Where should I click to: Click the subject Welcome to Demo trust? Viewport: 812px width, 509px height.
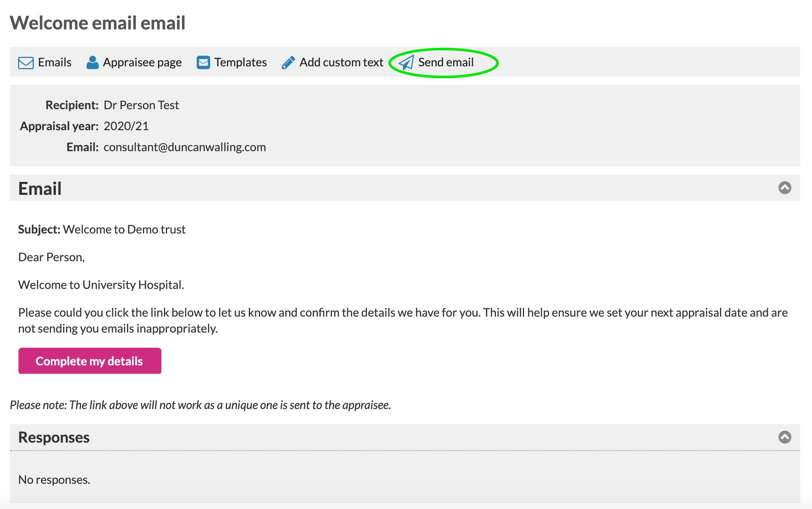coord(124,229)
